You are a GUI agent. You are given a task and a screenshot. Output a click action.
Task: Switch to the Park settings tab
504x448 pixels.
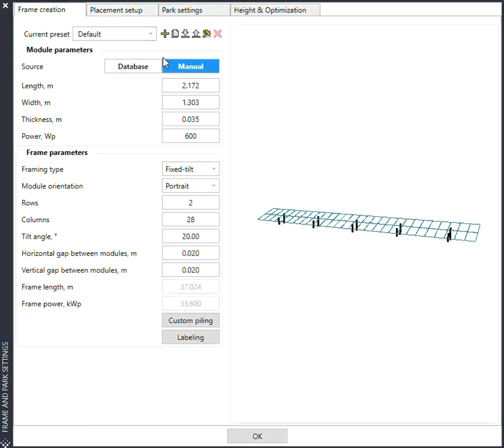pos(194,10)
